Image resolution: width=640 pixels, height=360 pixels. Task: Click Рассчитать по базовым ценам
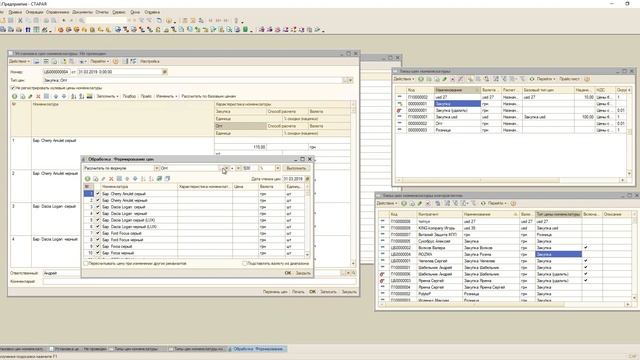pos(209,96)
